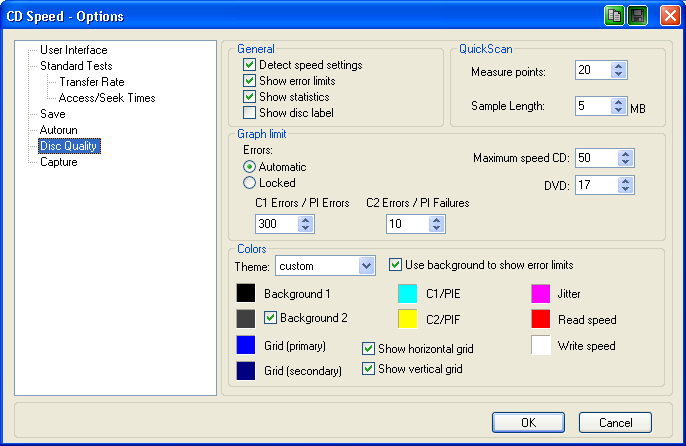Decrease the Maximum speed CD value

click(x=626, y=163)
